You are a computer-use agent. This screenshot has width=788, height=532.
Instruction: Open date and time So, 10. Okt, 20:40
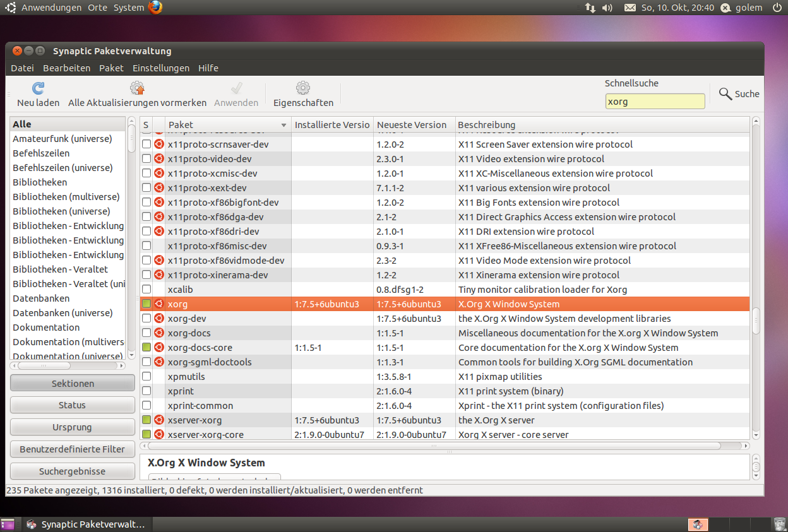click(x=678, y=8)
